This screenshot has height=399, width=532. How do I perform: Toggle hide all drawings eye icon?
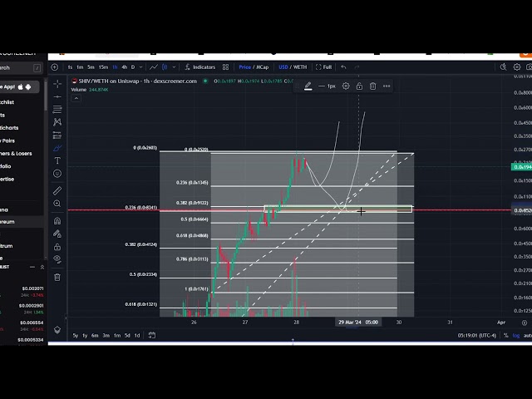coord(57,260)
